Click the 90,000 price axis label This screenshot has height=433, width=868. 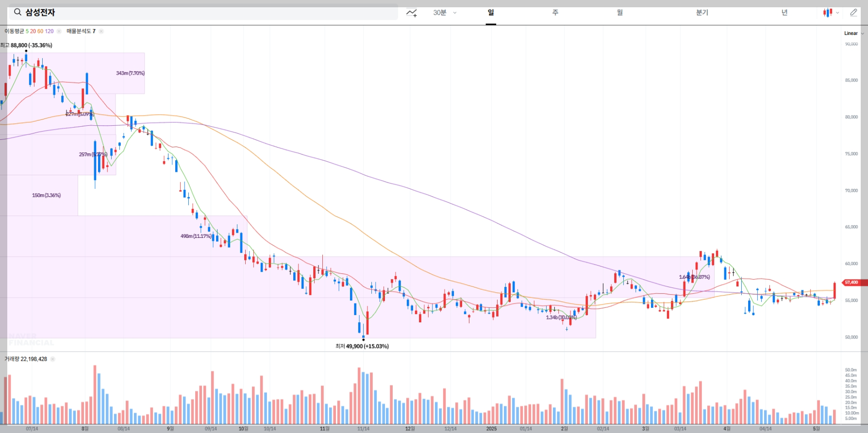(x=851, y=44)
